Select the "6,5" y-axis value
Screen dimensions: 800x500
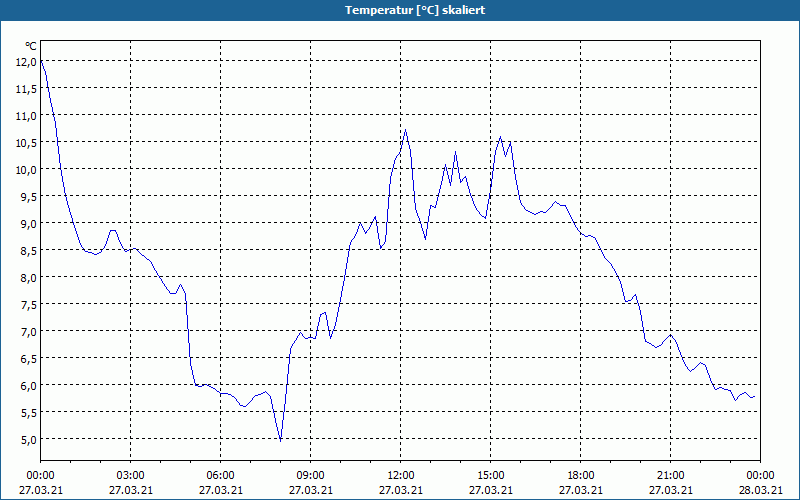[x=29, y=359]
